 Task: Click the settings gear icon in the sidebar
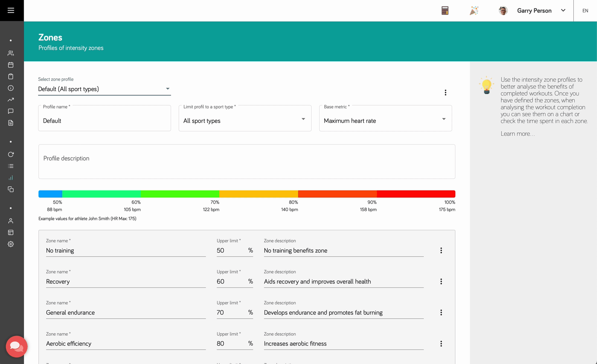(x=11, y=244)
